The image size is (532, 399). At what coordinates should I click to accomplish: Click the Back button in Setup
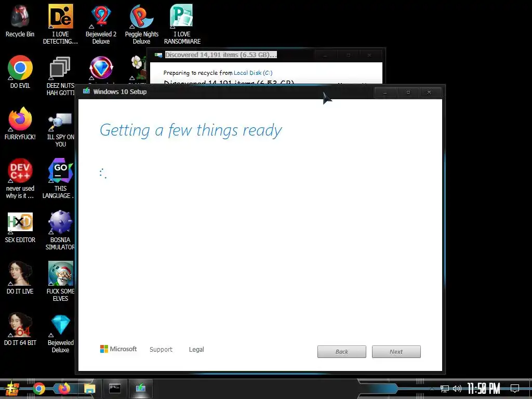point(342,352)
